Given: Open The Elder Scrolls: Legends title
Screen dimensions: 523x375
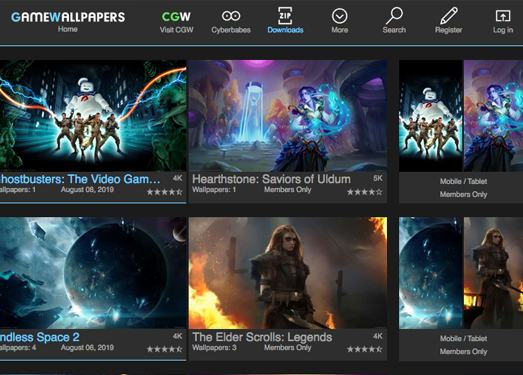Looking at the screenshot, I should point(262,337).
